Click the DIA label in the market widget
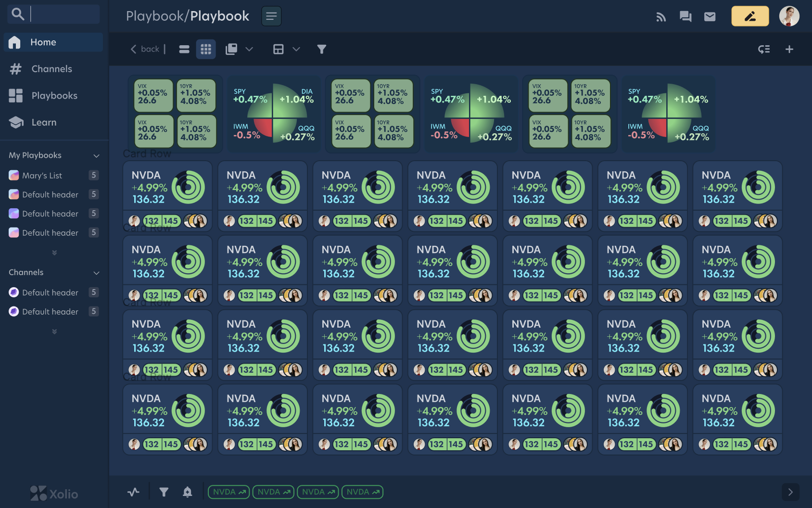 307,91
